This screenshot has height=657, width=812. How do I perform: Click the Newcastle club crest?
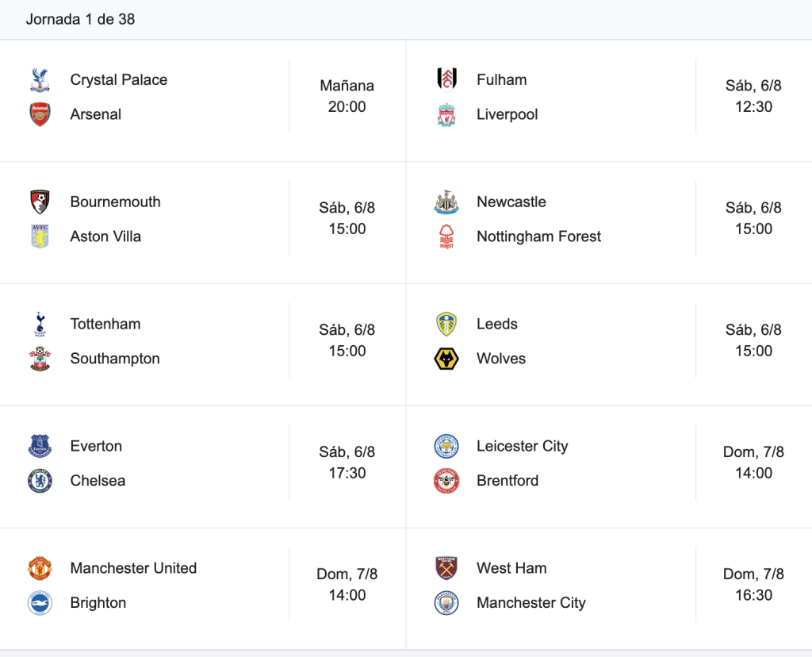(x=446, y=202)
